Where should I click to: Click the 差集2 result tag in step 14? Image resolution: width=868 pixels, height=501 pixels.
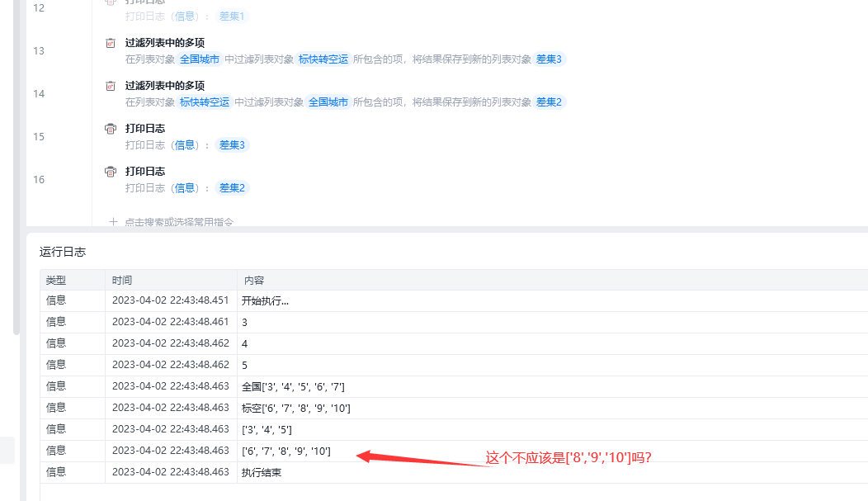(x=549, y=102)
